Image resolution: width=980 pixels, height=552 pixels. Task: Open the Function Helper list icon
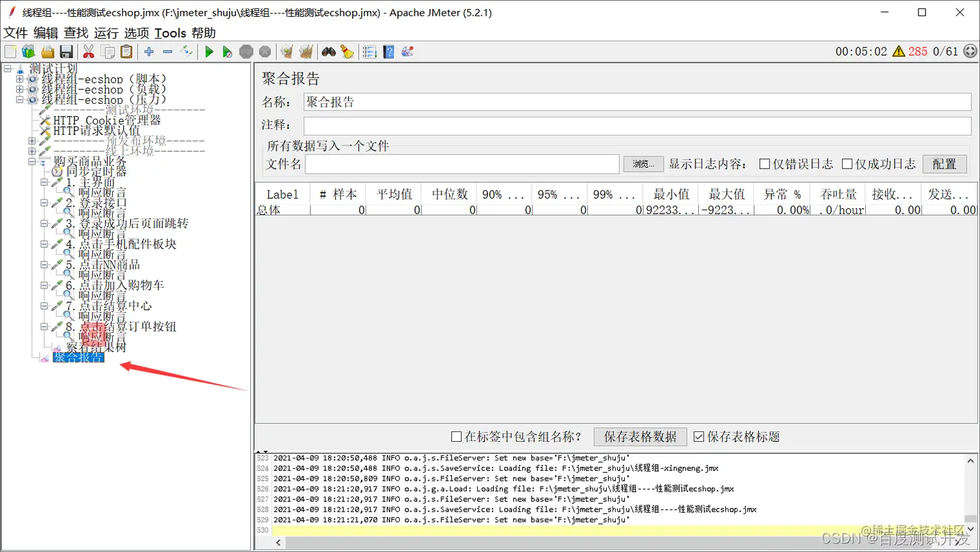[369, 52]
